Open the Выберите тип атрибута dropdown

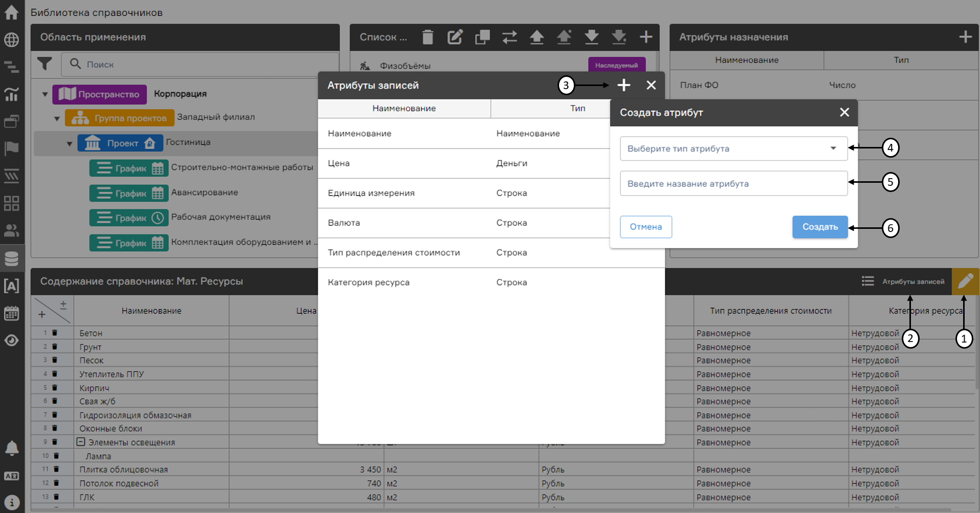click(733, 148)
